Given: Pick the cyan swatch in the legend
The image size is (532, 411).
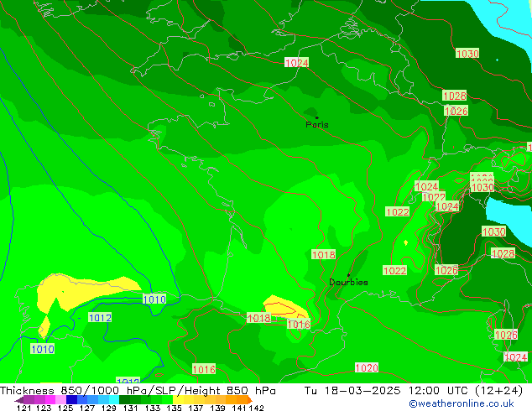Looking at the screenshot, I should click(x=114, y=399).
